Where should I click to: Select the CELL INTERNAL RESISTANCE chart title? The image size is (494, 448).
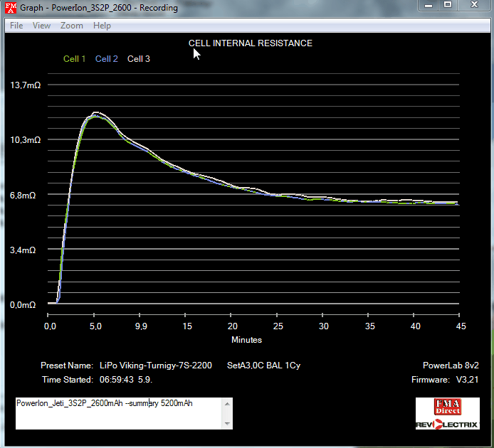(x=250, y=43)
